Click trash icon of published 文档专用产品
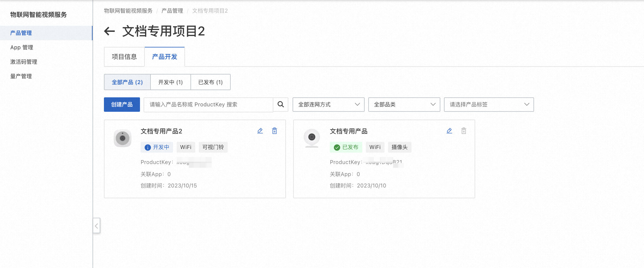This screenshot has height=268, width=644. (464, 131)
